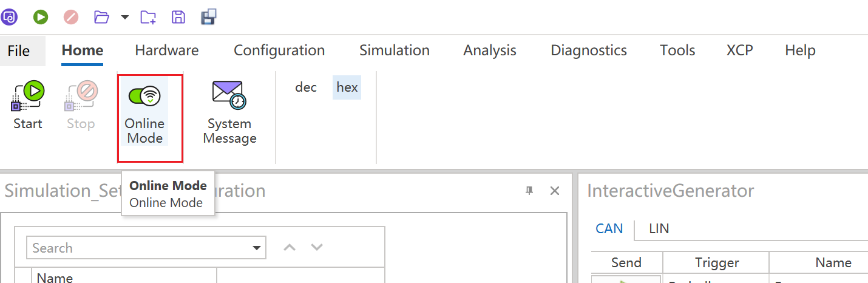The width and height of the screenshot is (868, 283).
Task: Pin the Simulation Setup panel
Action: tap(529, 191)
